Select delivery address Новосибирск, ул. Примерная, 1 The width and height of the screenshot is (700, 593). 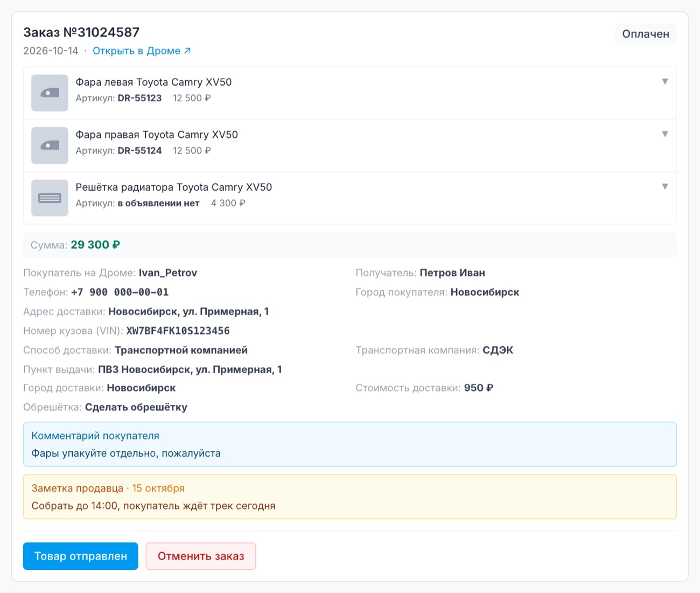tap(188, 312)
